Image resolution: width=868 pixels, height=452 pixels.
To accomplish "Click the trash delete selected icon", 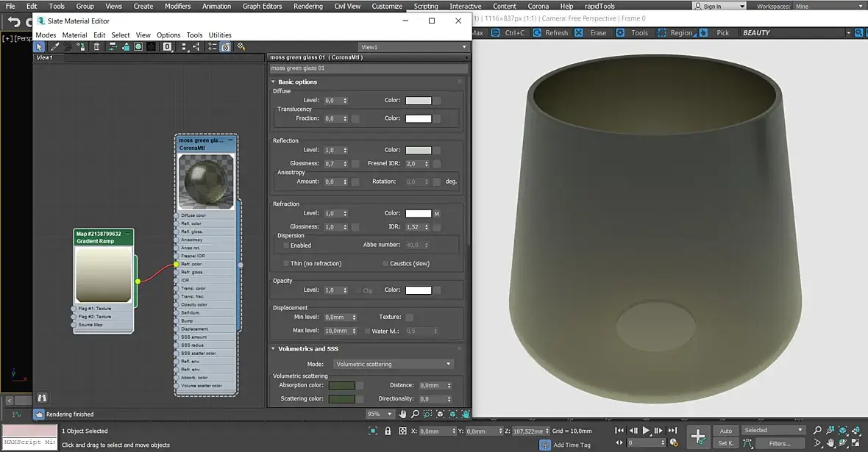I will click(x=96, y=47).
